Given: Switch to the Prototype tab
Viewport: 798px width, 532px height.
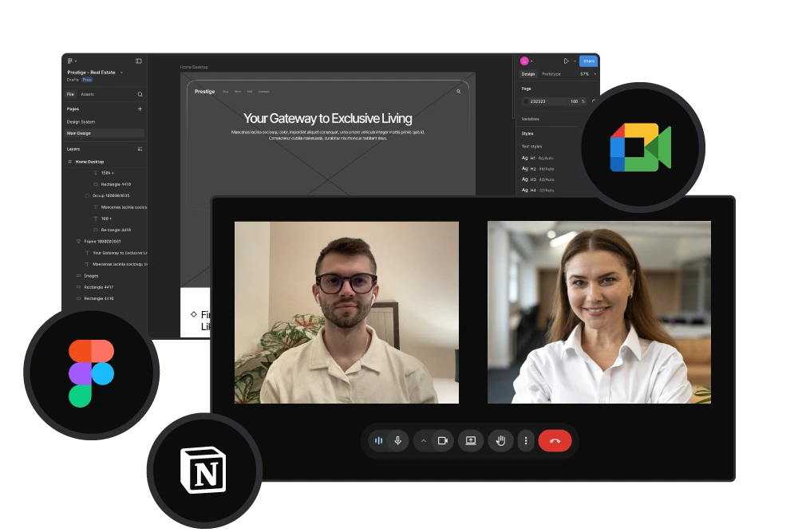Looking at the screenshot, I should (x=551, y=74).
